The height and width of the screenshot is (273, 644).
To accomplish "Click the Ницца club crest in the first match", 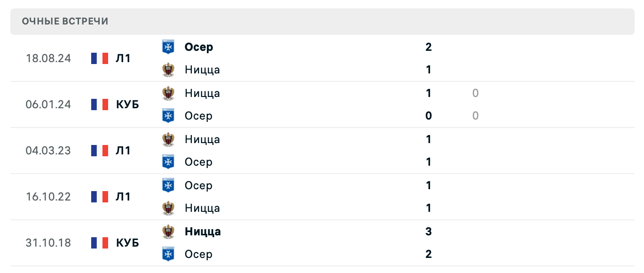I will pyautogui.click(x=168, y=69).
